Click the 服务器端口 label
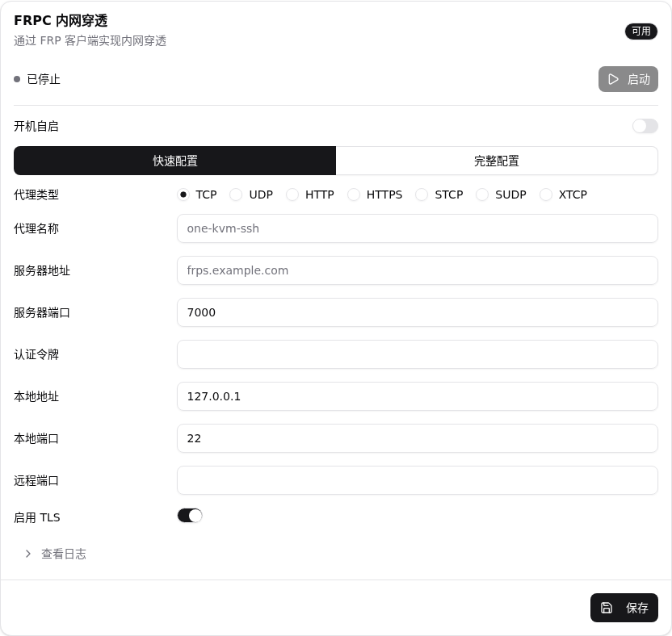Screen dimensions: 672x636 (x=41, y=312)
